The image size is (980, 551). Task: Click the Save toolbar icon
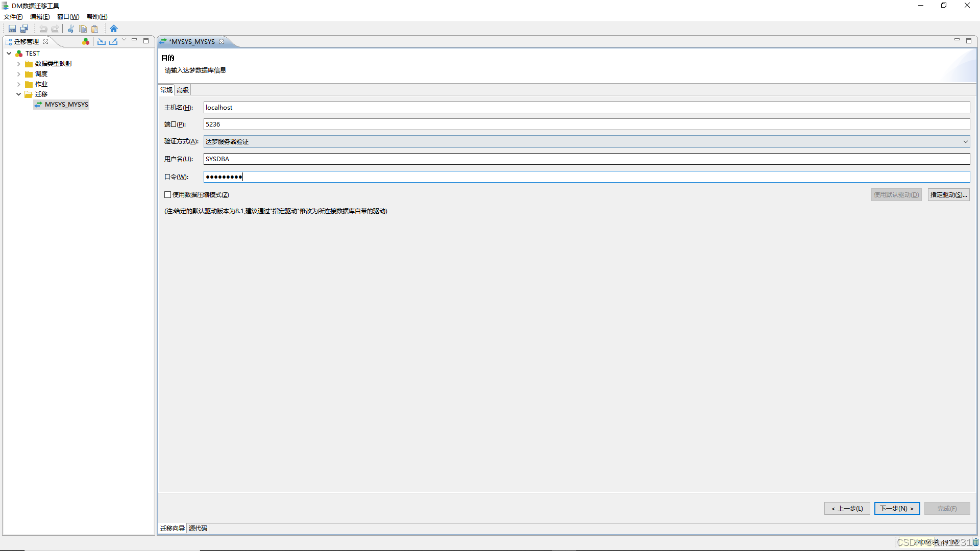point(12,29)
